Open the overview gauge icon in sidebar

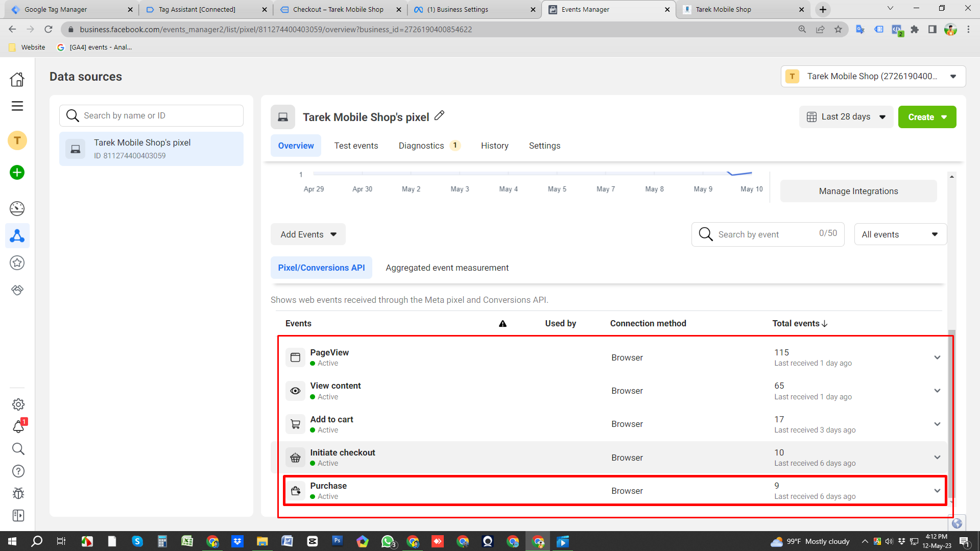coord(17,208)
